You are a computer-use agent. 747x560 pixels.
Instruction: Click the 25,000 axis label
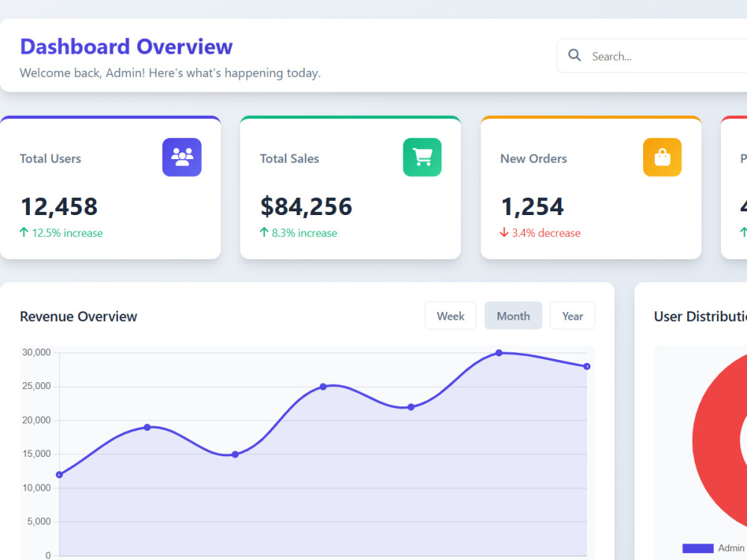pyautogui.click(x=36, y=386)
